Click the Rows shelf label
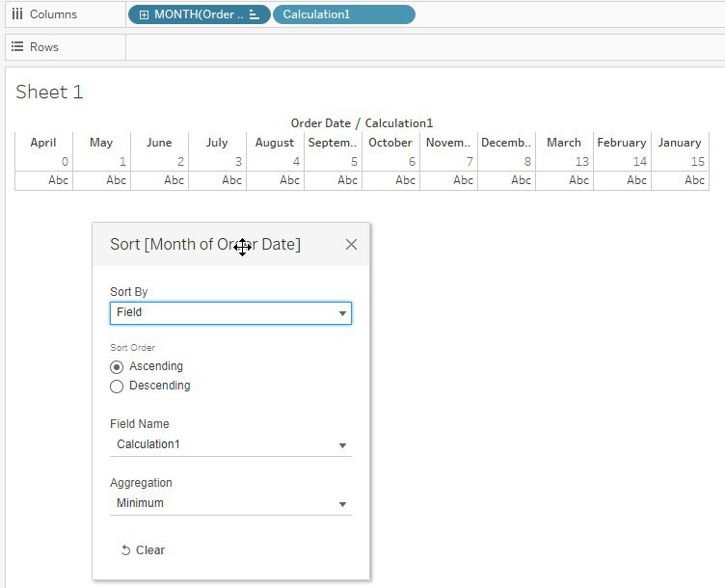Viewport: 725px width, 588px height. (44, 47)
